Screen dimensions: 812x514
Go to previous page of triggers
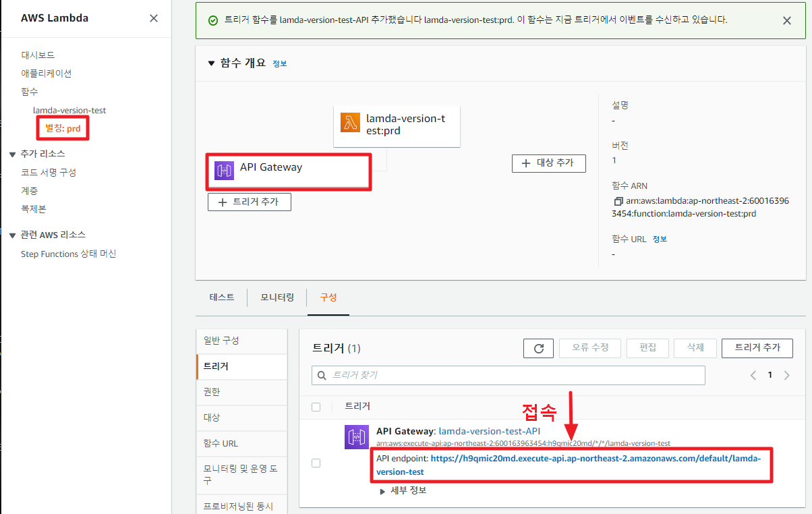tap(753, 375)
